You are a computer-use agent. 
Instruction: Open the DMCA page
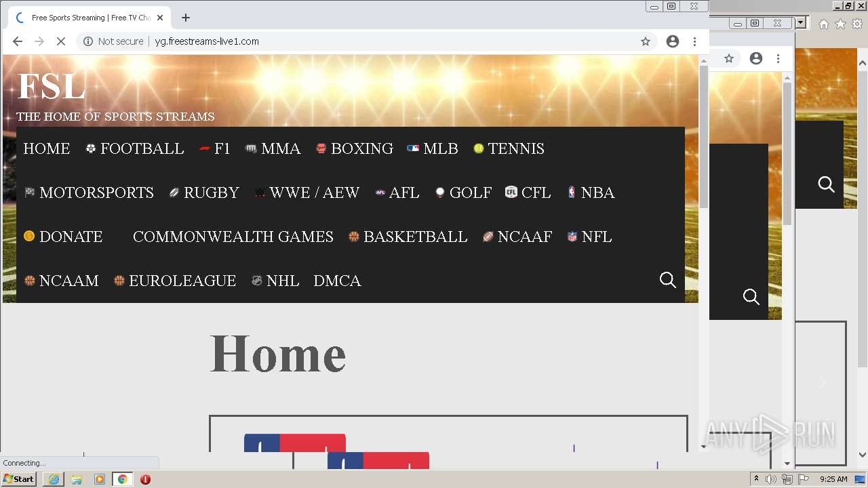[337, 281]
